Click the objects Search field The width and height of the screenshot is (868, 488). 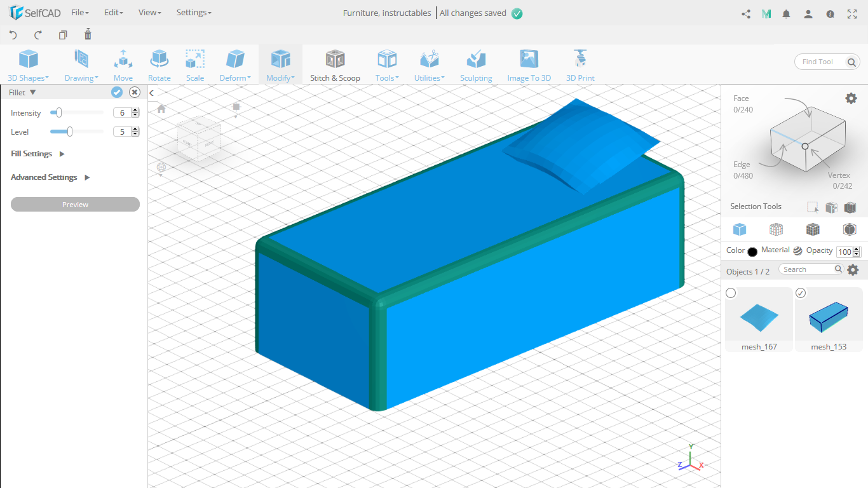click(x=811, y=269)
